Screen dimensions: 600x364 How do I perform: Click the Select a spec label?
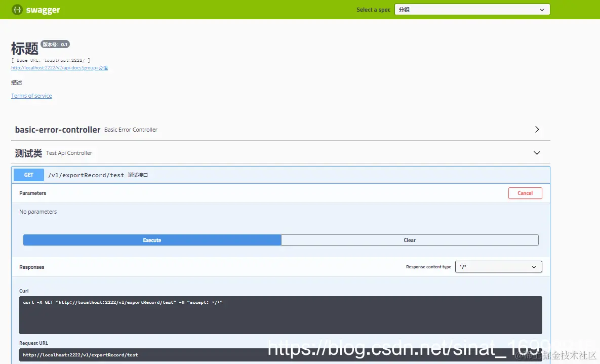coord(374,10)
